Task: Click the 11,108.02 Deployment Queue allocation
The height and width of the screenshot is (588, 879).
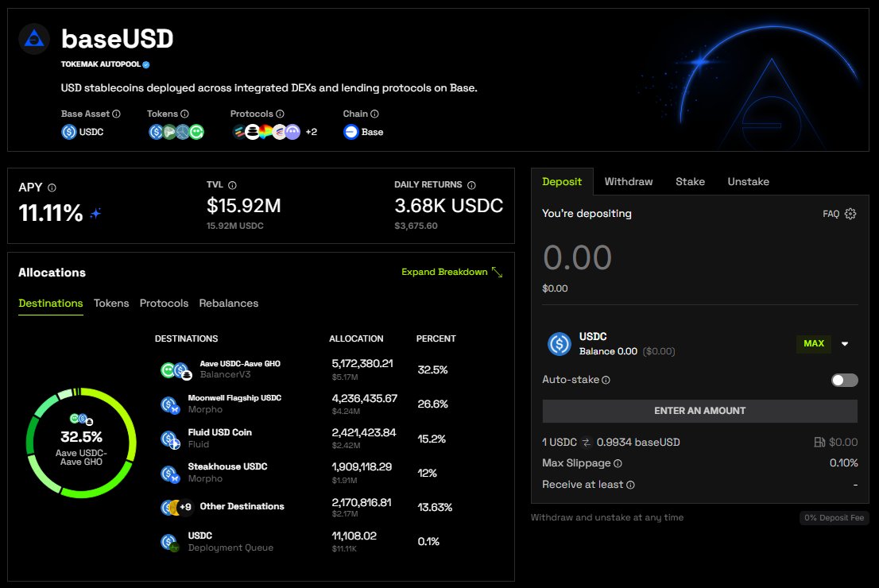Action: pos(354,536)
